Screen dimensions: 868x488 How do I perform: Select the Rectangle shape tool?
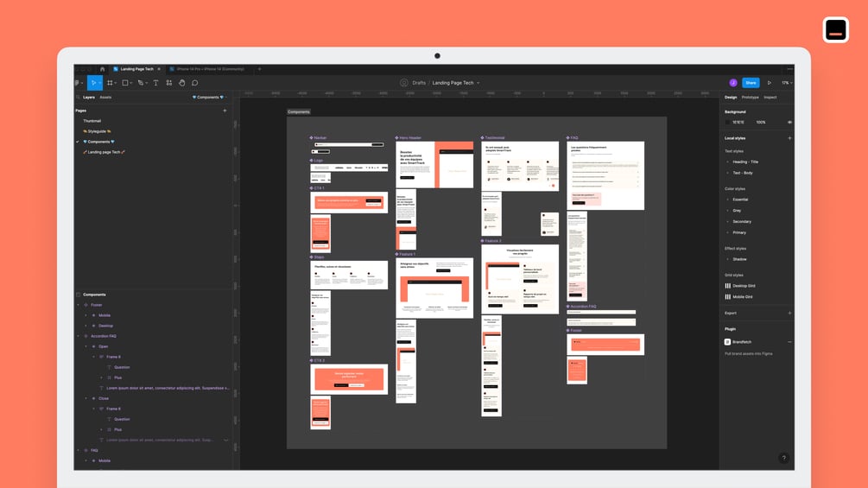point(125,83)
